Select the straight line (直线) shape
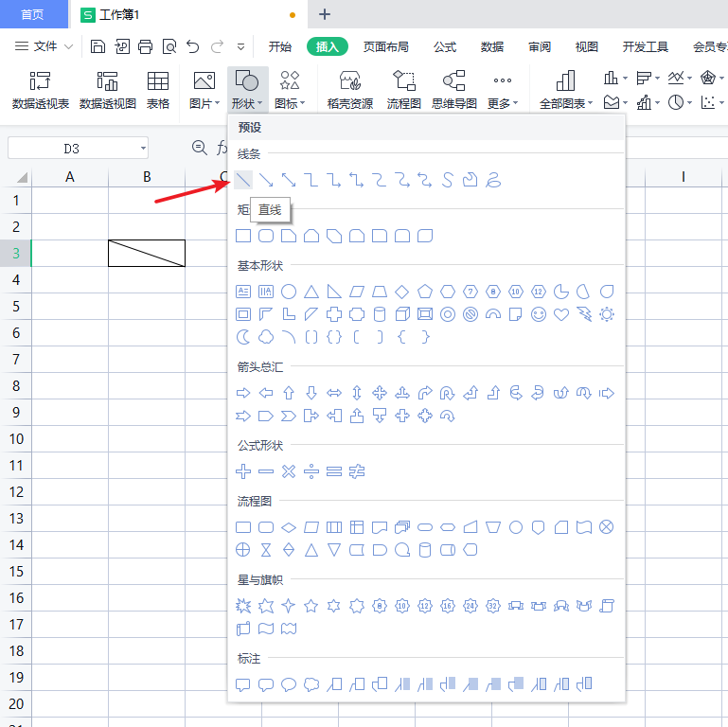Image resolution: width=728 pixels, height=727 pixels. point(243,180)
